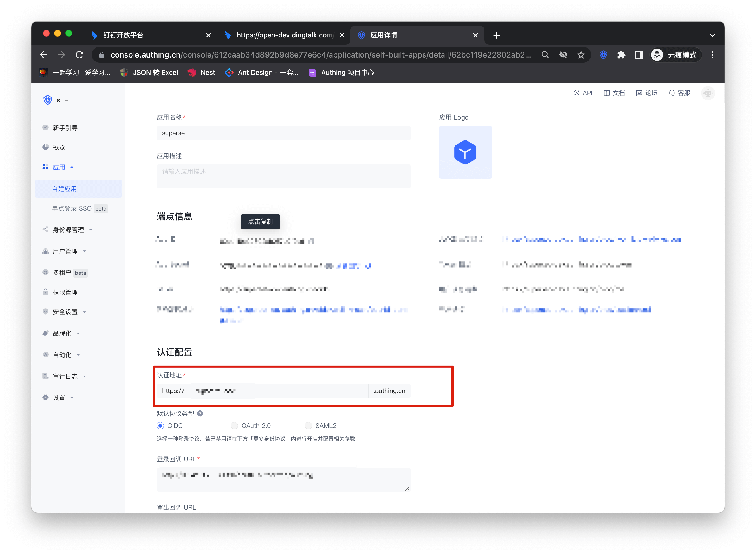This screenshot has width=756, height=554.
Task: Open 自建应用 in the sidebar
Action: coord(65,189)
